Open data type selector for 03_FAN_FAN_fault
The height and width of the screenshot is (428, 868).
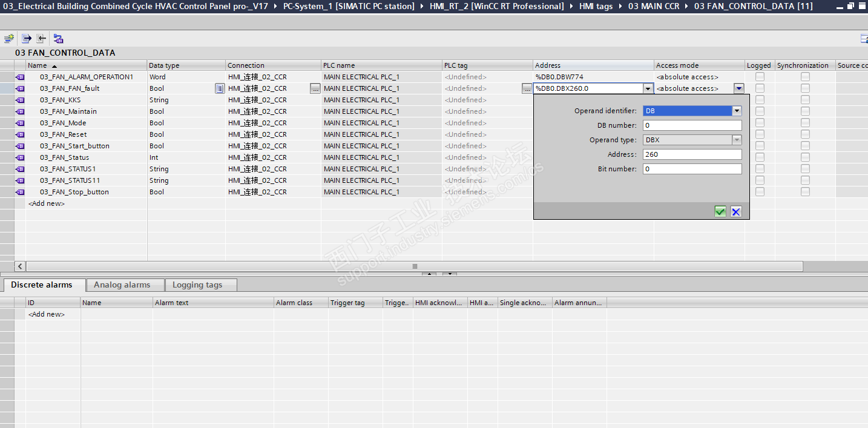[x=220, y=88]
